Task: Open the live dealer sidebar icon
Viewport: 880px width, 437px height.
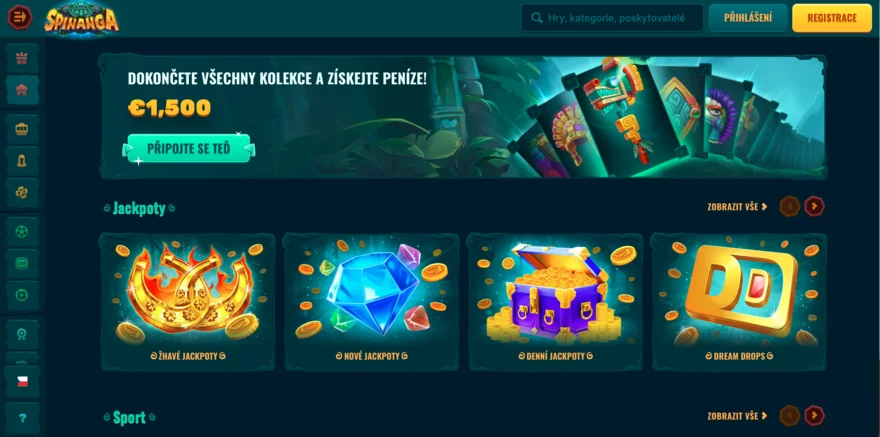Action: click(x=22, y=161)
